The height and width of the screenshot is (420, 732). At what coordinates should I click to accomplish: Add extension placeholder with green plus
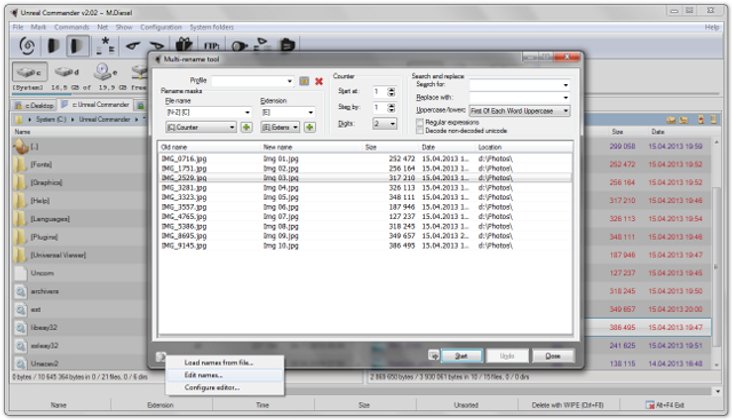[x=310, y=127]
